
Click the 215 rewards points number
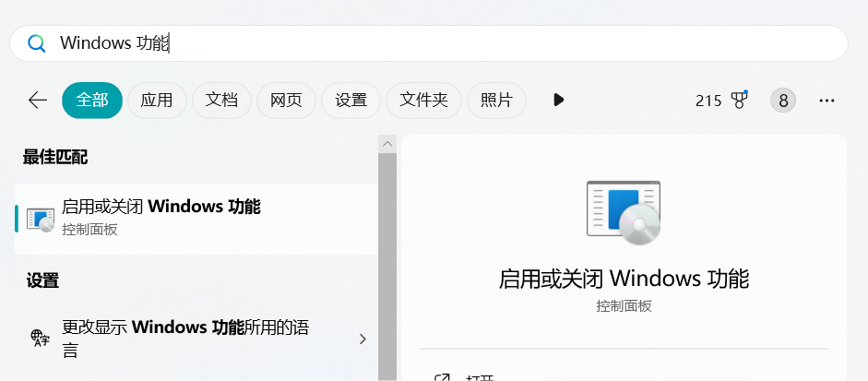(x=708, y=101)
